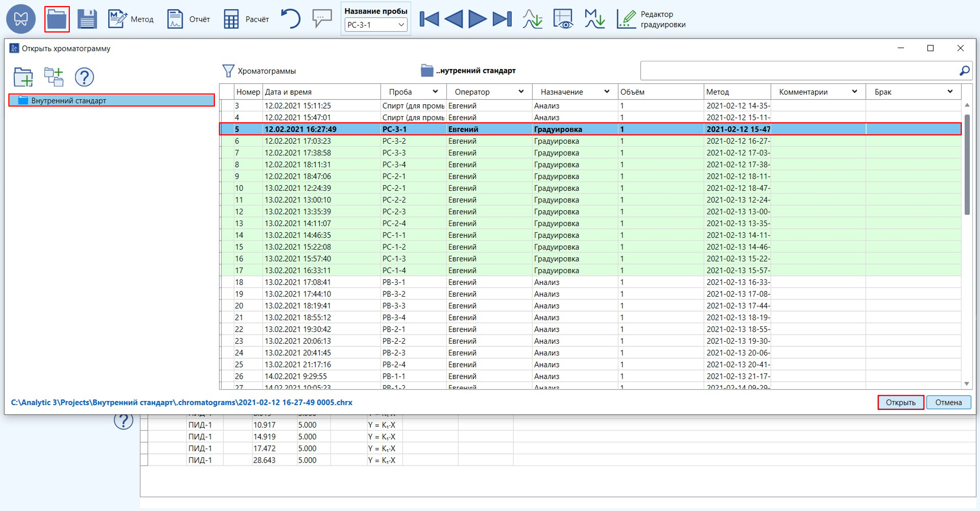
Task: Click the butterfly application logo button
Action: (21, 19)
